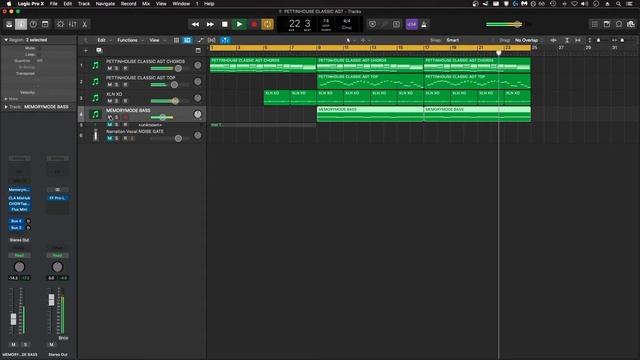Toggle the count-in 1234 button
The width and height of the screenshot is (640, 360).
(411, 24)
